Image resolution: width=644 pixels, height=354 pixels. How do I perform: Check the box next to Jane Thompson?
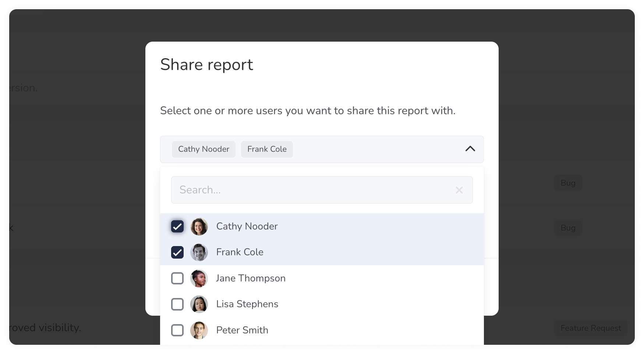177,278
